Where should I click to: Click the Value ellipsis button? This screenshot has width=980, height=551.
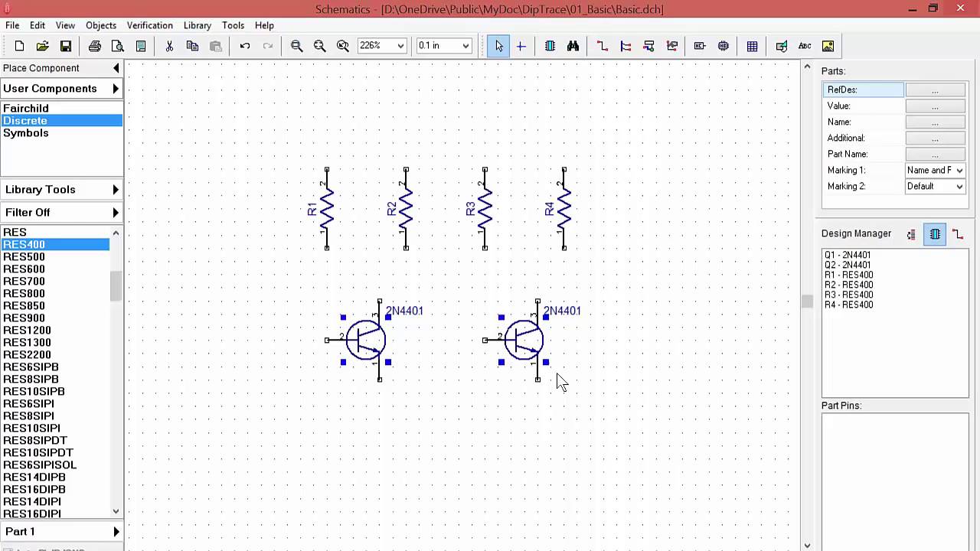935,106
